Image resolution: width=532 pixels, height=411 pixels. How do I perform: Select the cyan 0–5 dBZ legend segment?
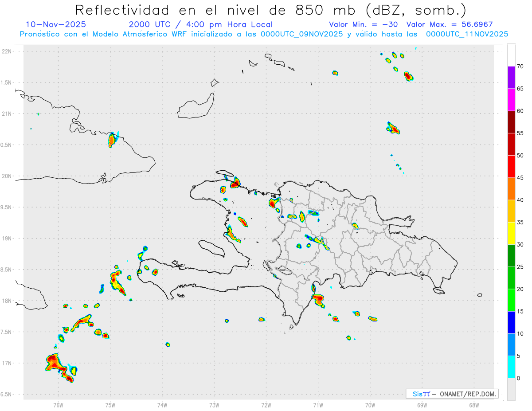tap(511, 367)
